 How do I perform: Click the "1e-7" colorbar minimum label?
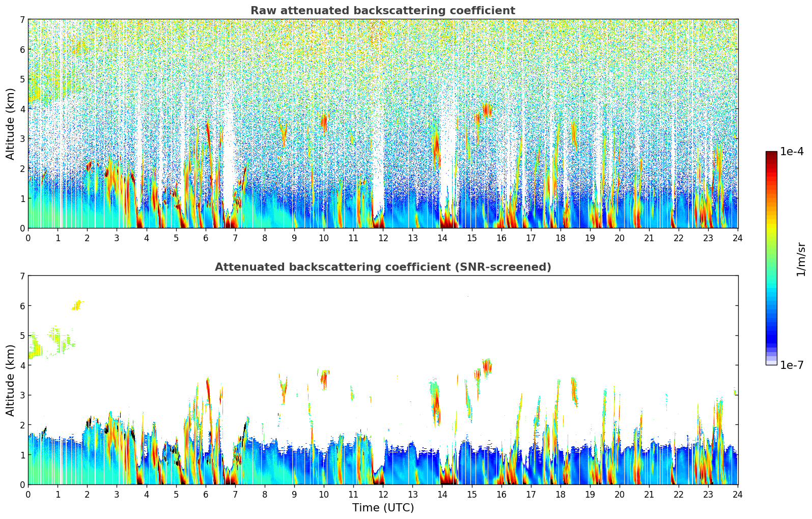[792, 365]
